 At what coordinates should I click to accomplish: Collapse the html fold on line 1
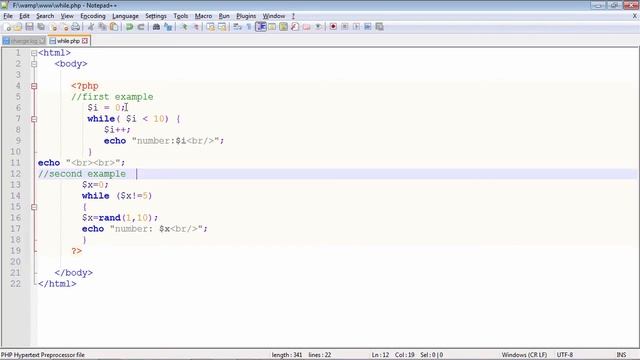[34, 53]
